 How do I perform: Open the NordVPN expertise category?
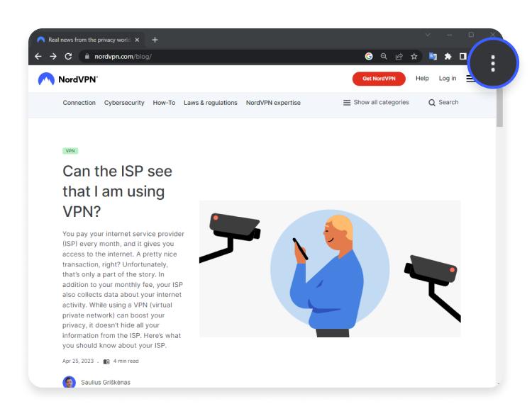click(273, 103)
